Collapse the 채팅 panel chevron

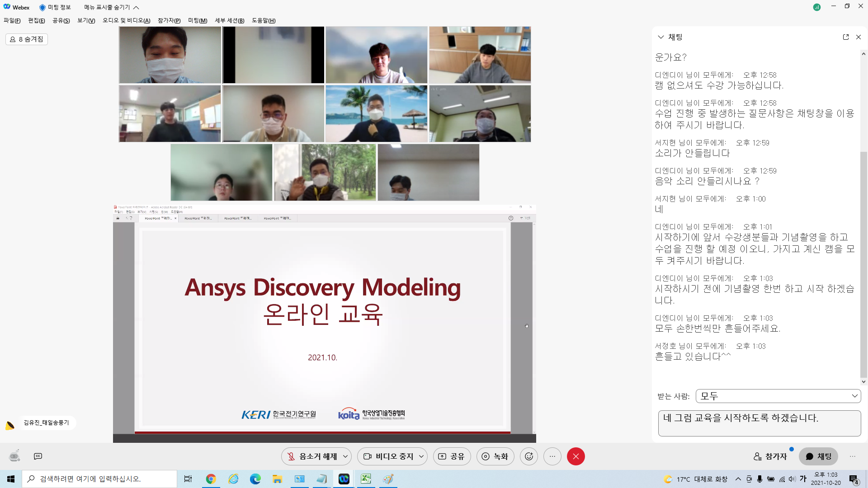pos(661,37)
